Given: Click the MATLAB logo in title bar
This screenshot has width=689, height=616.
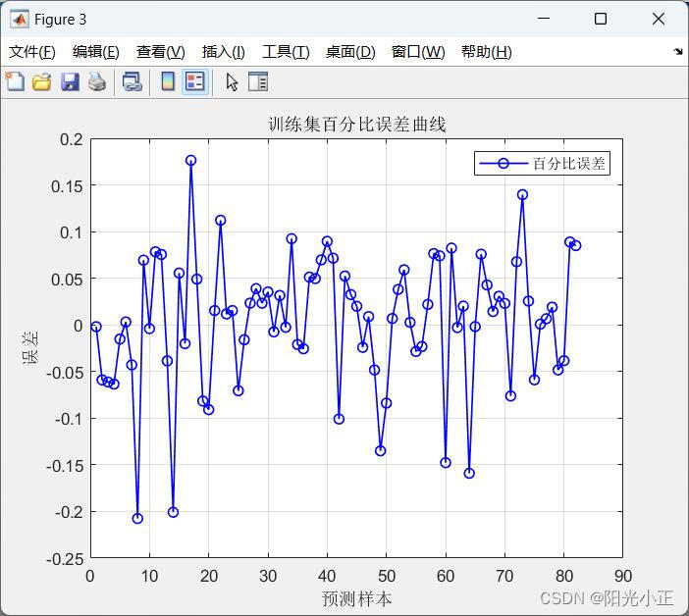Looking at the screenshot, I should (20, 20).
